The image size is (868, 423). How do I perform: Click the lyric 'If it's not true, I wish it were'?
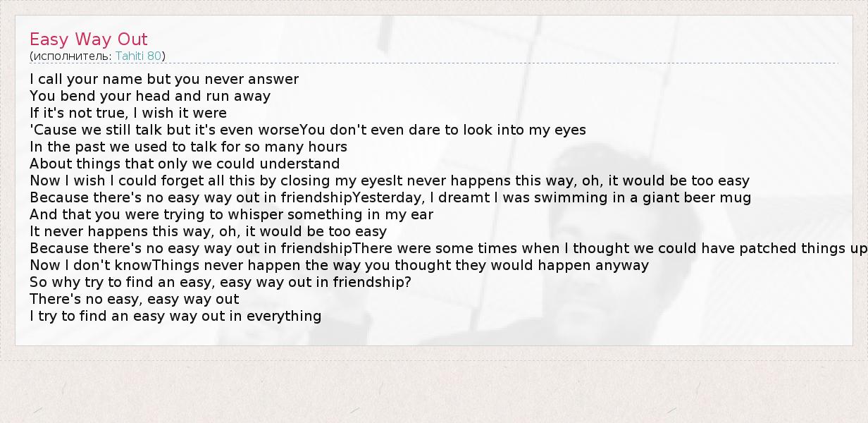pos(128,113)
